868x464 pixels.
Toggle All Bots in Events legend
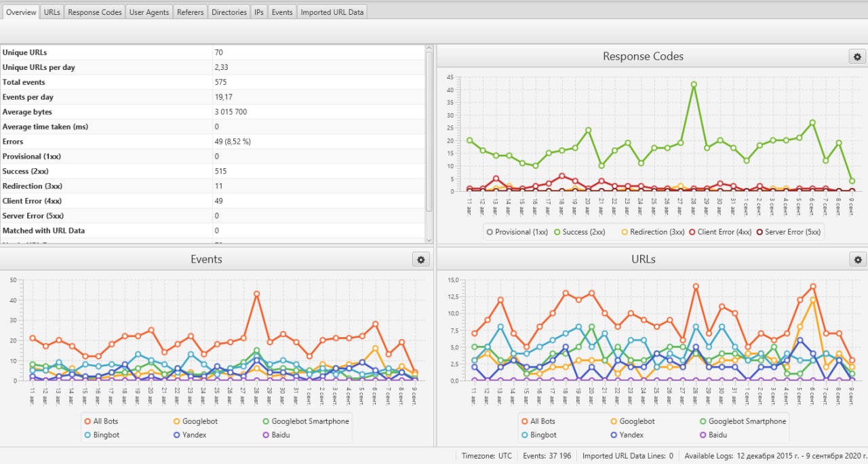click(x=87, y=421)
